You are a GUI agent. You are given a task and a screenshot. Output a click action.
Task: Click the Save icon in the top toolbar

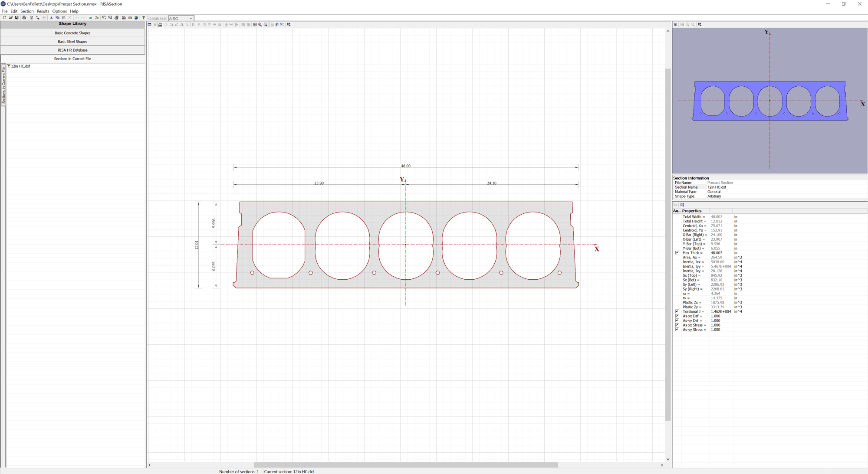tap(17, 18)
